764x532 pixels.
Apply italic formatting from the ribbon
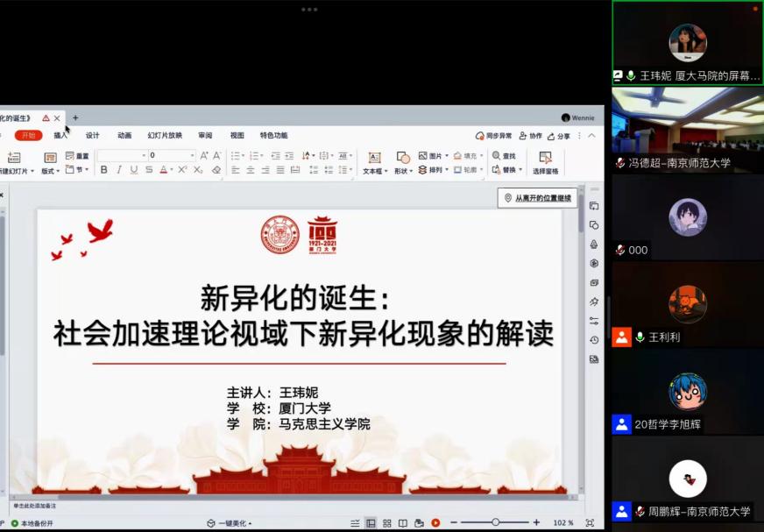point(119,170)
